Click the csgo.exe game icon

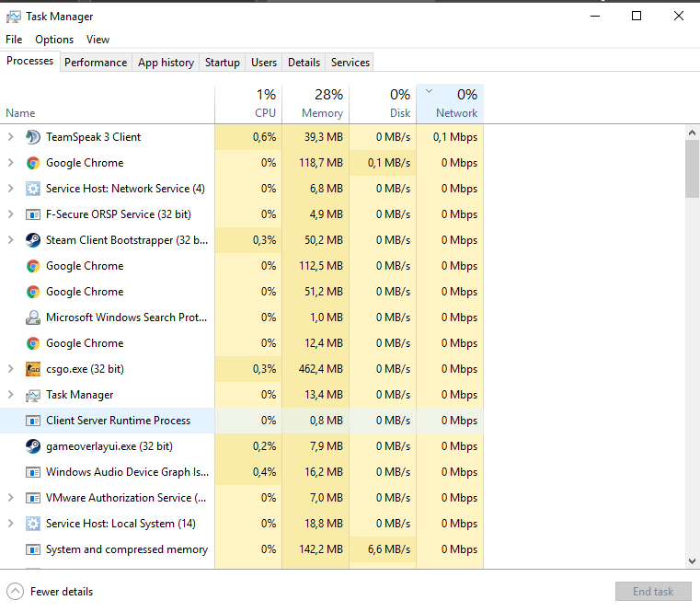coord(32,369)
